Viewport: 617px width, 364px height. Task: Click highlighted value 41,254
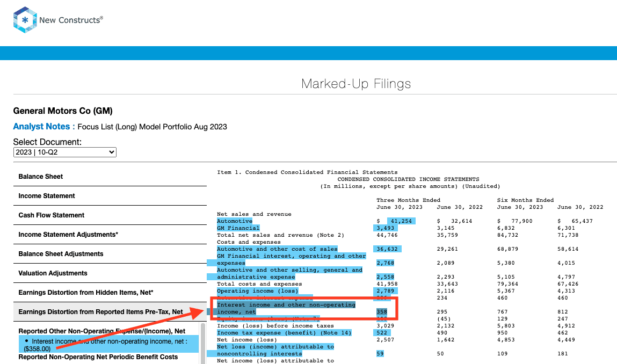click(401, 221)
